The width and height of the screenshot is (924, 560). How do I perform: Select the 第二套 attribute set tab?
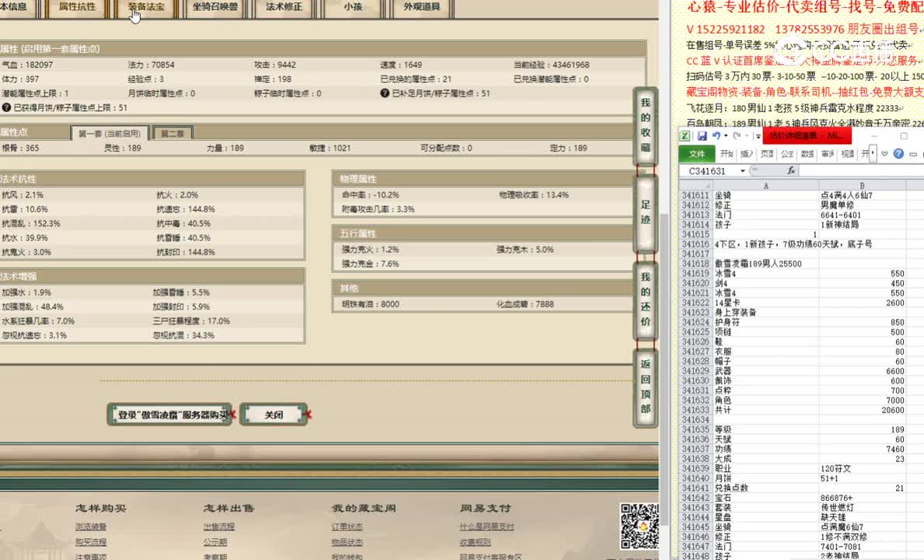coord(172,133)
